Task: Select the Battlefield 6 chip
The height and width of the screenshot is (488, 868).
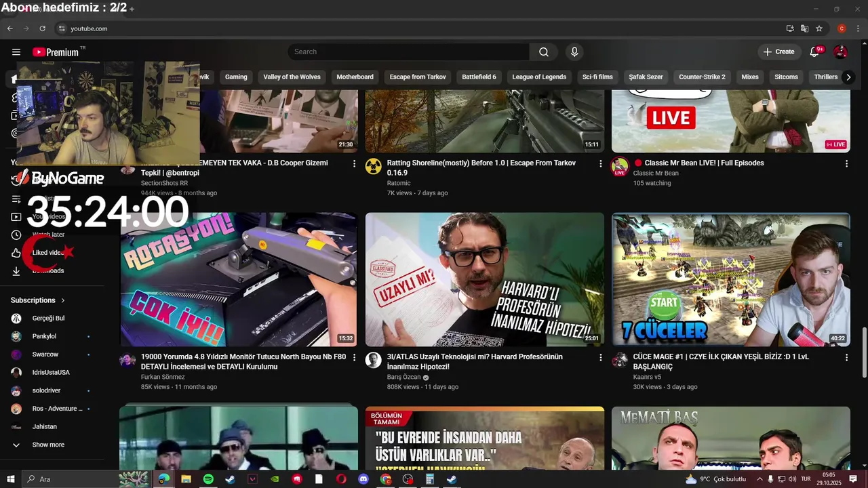Action: click(x=479, y=77)
